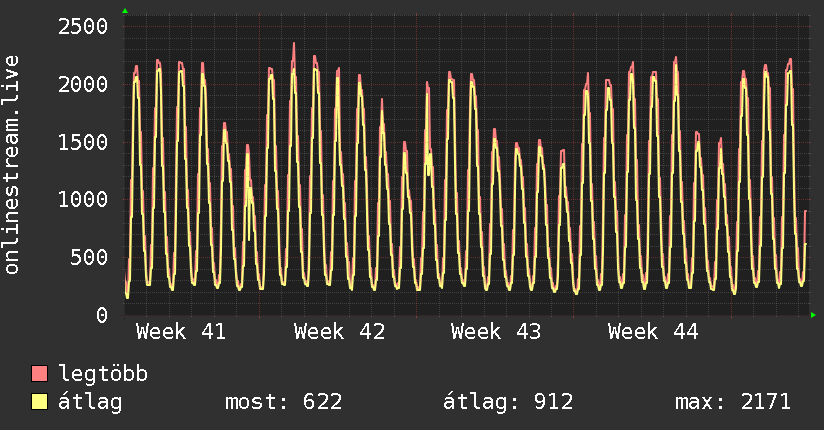Click the 1500 y-axis tick label

83,142
